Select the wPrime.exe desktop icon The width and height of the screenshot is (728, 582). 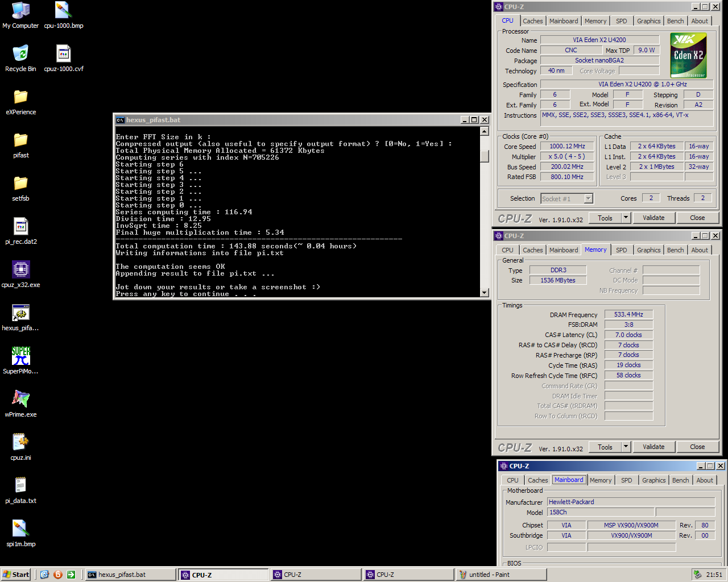[20, 404]
